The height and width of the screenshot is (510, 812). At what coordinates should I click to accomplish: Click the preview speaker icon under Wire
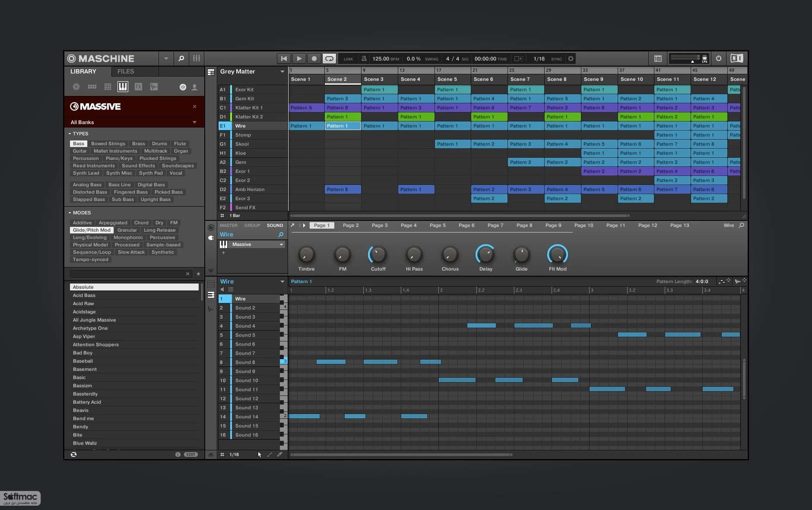pos(222,290)
